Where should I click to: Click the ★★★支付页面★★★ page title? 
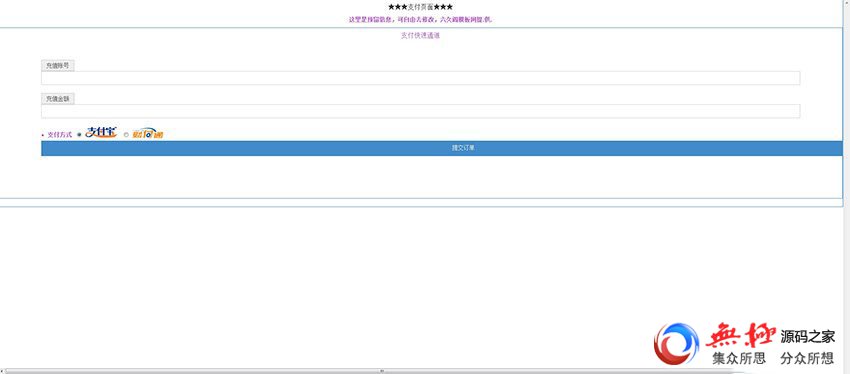click(421, 7)
